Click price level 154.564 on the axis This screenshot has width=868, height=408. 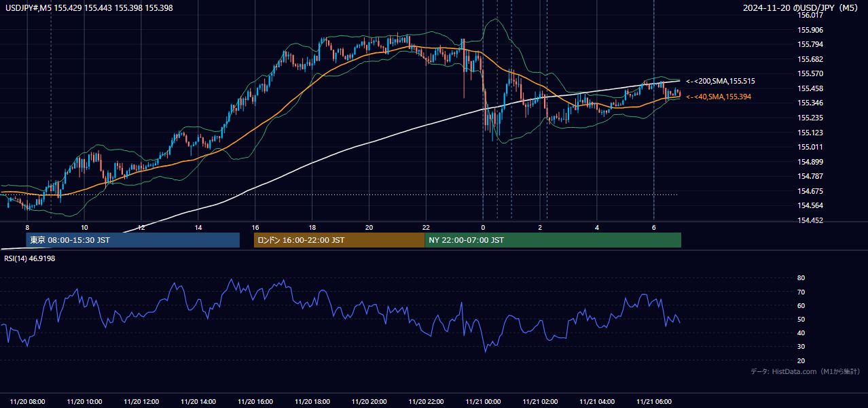coord(810,205)
